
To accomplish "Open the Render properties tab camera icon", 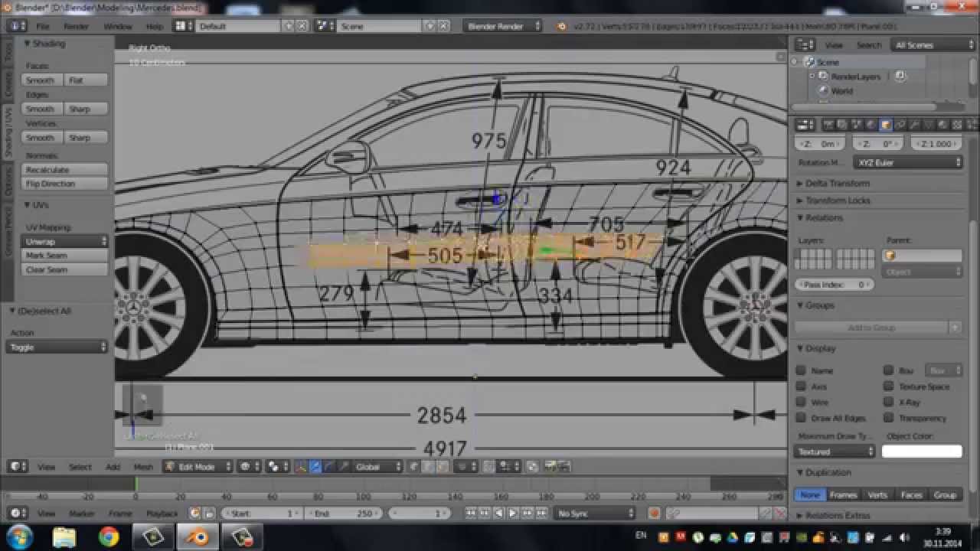I will 828,125.
